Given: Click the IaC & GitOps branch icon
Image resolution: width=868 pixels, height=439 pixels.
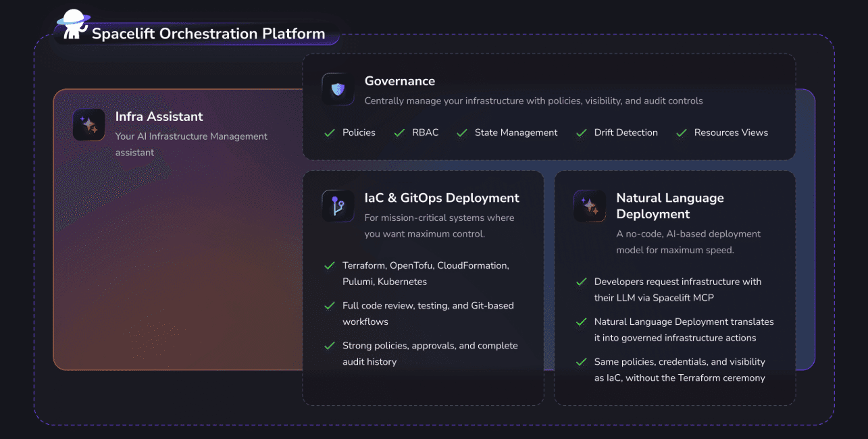Looking at the screenshot, I should point(338,206).
